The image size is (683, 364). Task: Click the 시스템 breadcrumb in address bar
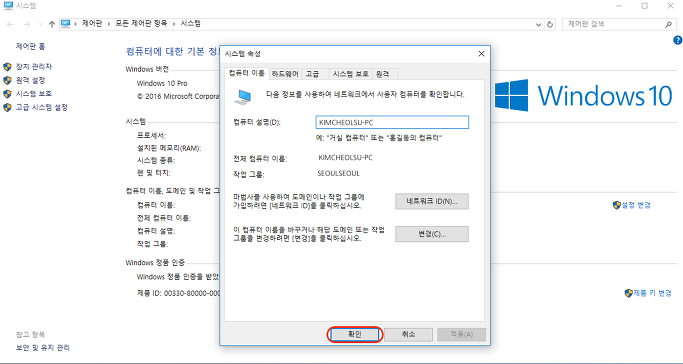(x=190, y=24)
